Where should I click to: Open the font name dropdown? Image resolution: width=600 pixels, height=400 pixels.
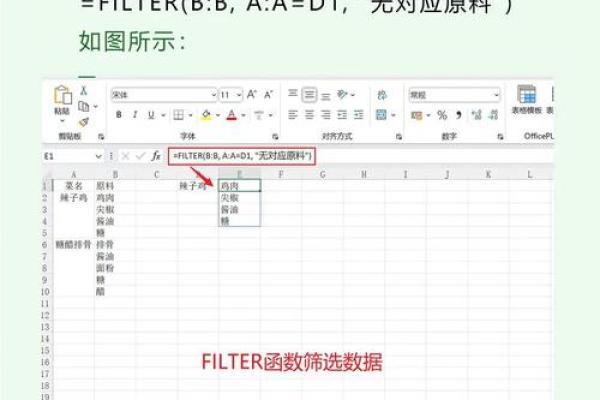pyautogui.click(x=214, y=95)
